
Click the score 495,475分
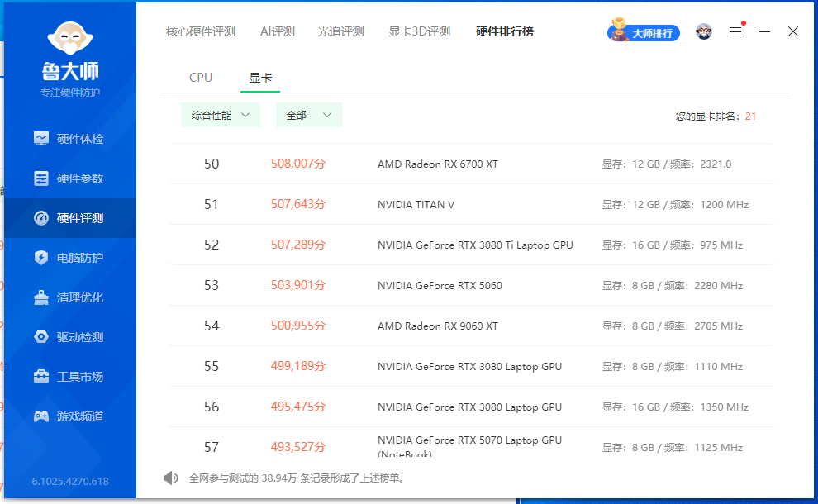click(298, 407)
